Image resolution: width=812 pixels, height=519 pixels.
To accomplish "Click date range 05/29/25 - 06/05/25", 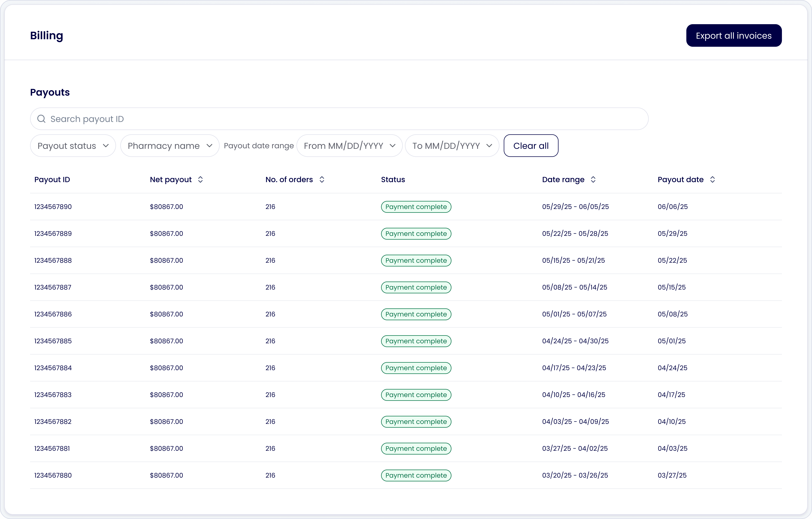I will point(575,207).
